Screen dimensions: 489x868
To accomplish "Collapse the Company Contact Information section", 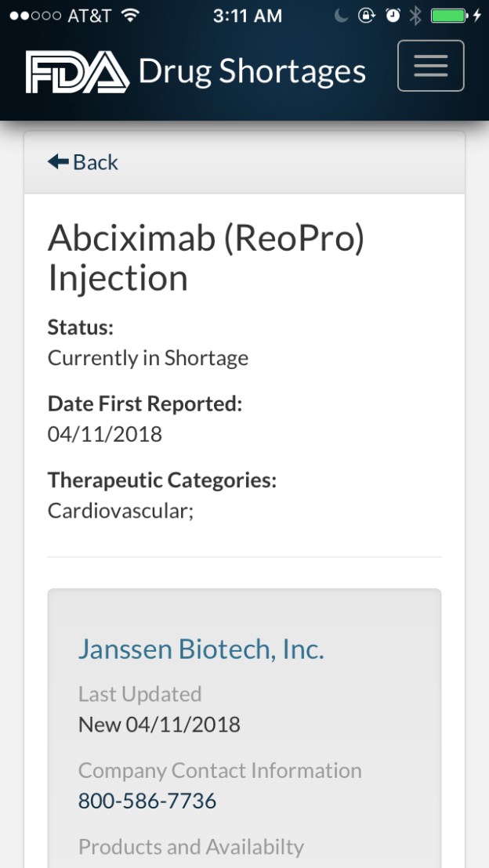I will pyautogui.click(x=219, y=770).
